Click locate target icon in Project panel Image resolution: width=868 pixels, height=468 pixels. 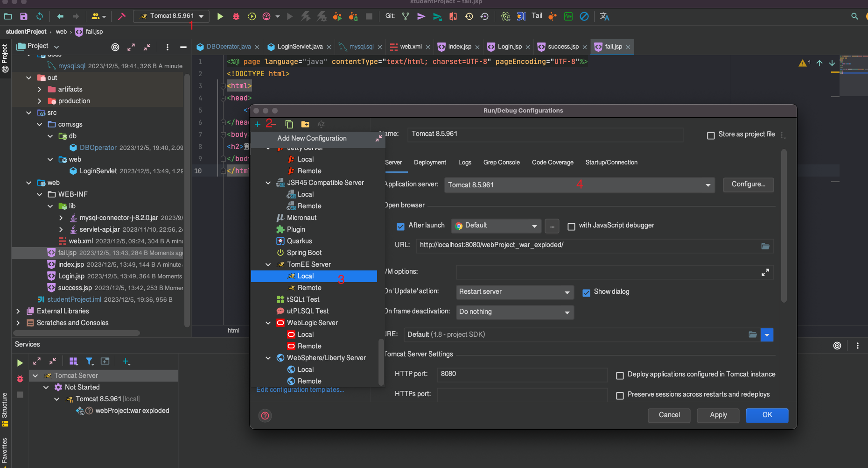[x=115, y=47]
